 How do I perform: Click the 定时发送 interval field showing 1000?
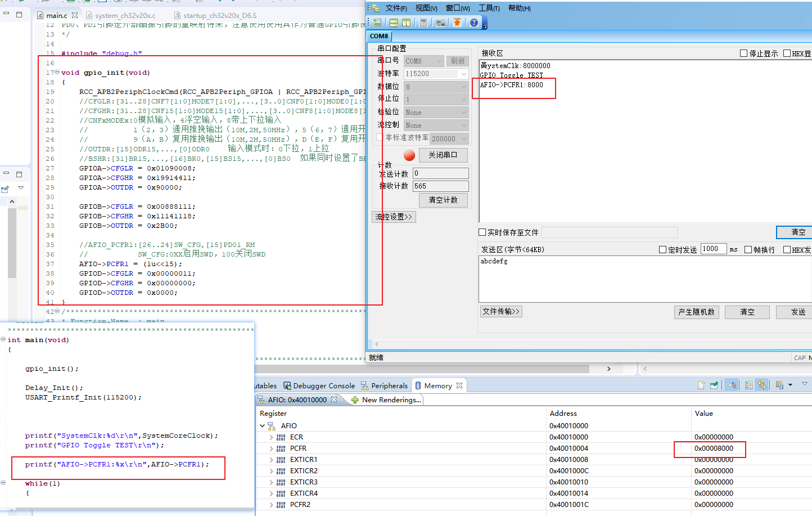click(x=714, y=249)
